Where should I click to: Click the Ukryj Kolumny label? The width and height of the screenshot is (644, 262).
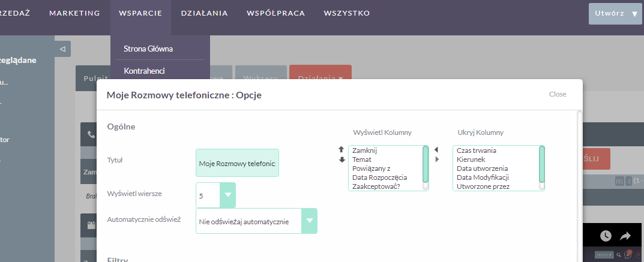(x=481, y=132)
